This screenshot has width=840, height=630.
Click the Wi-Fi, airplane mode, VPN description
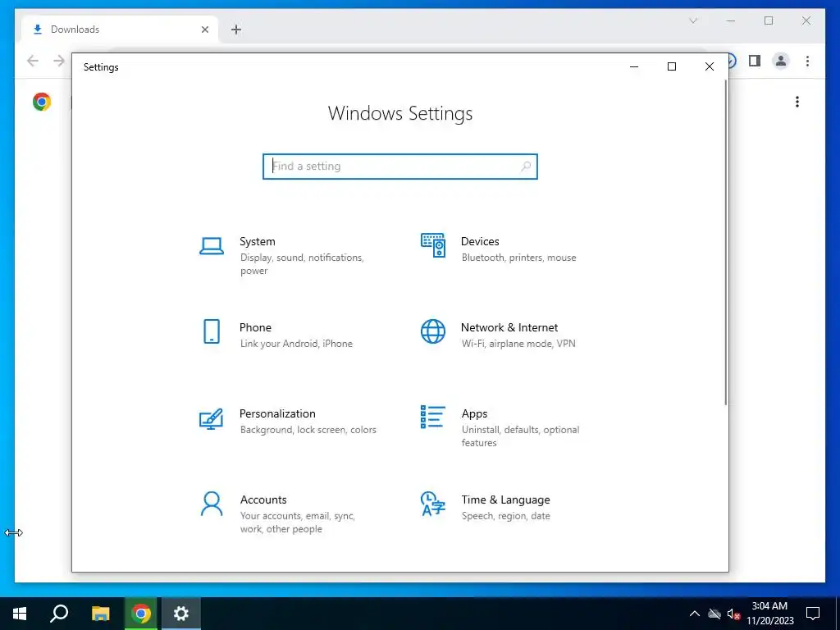pyautogui.click(x=518, y=344)
